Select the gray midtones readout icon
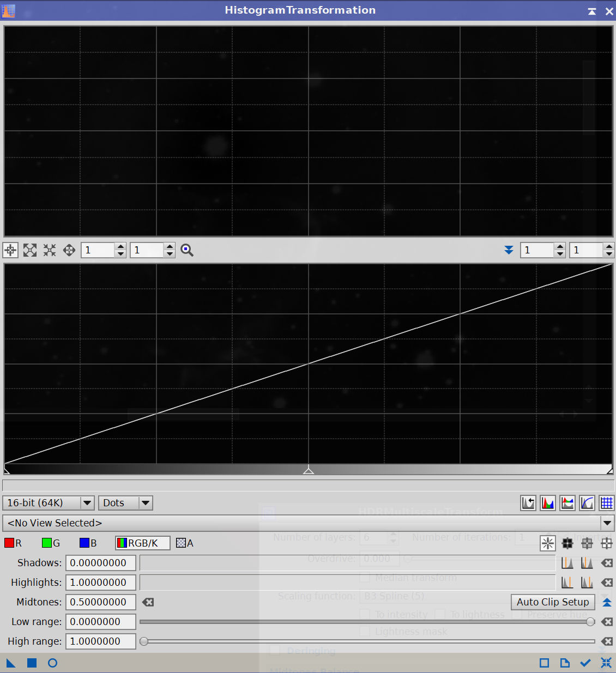Screen dimensions: 616x673 [x=587, y=543]
